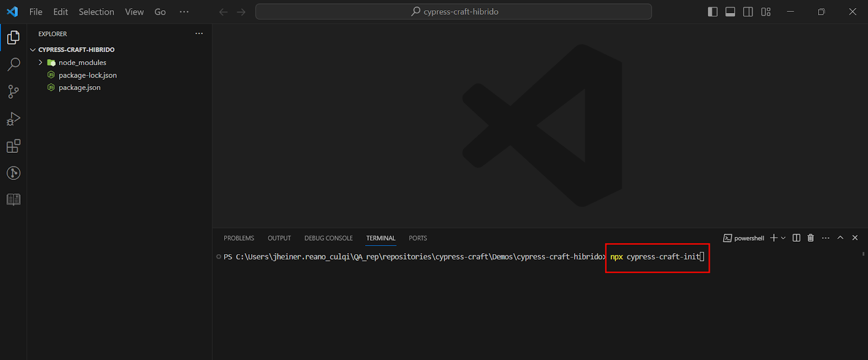Switch to the OUTPUT tab

click(279, 238)
